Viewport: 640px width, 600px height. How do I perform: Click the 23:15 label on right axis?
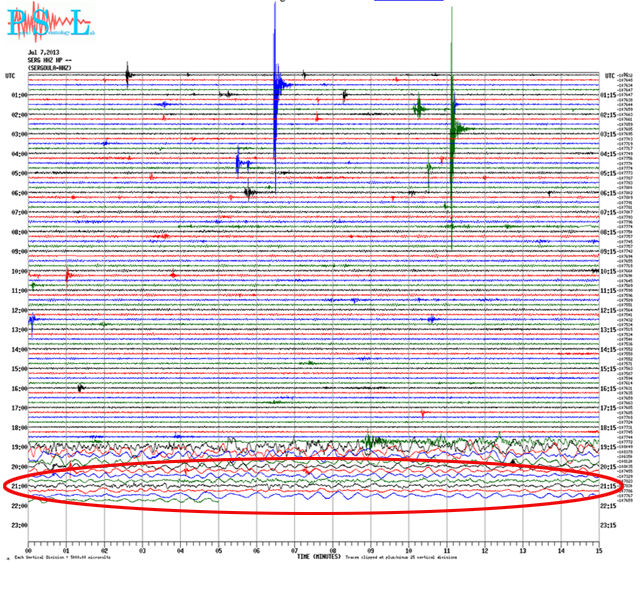[x=611, y=525]
